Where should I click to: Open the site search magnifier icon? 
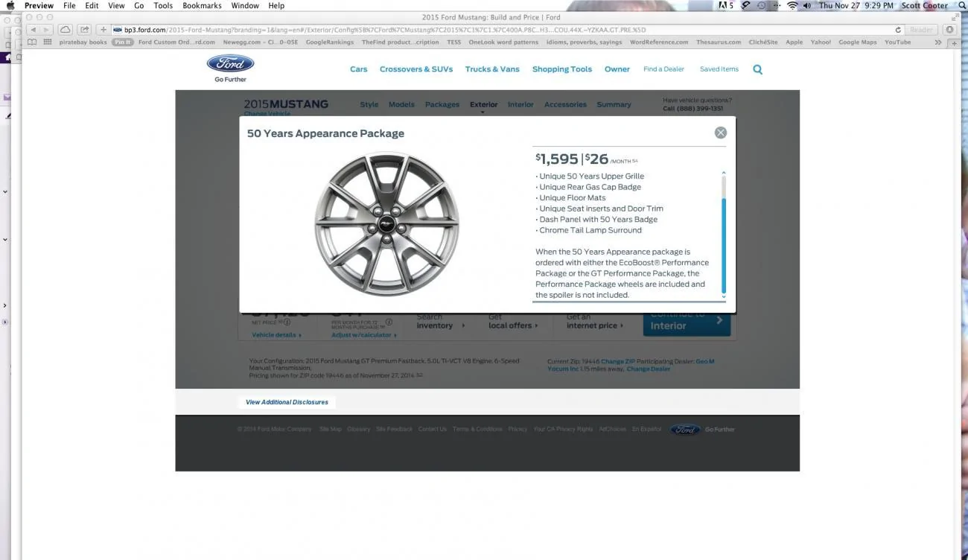click(757, 69)
